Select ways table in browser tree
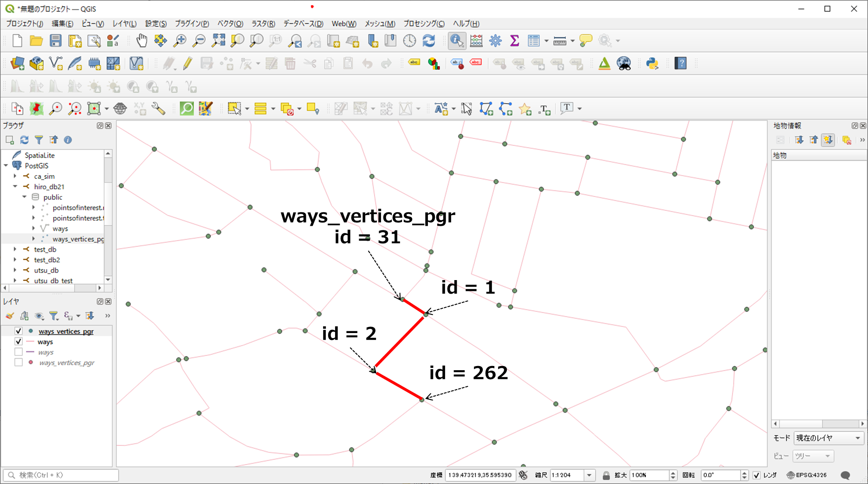This screenshot has width=868, height=484. (60, 229)
